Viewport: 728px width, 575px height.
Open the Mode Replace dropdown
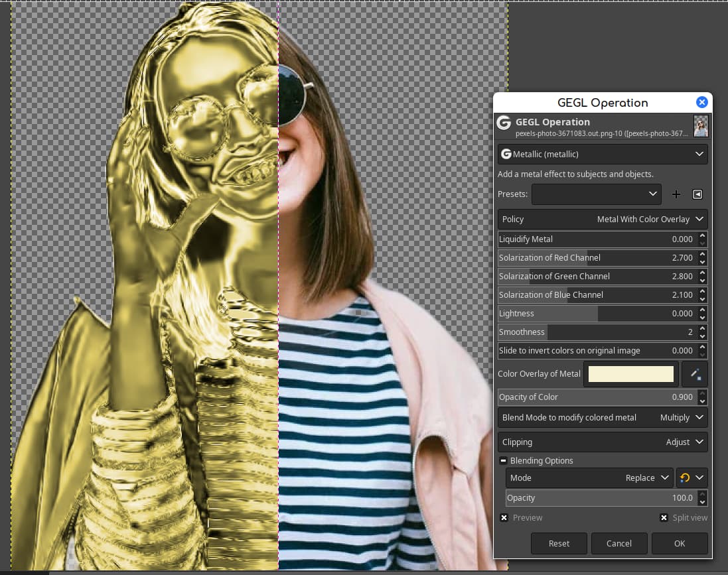[590, 478]
